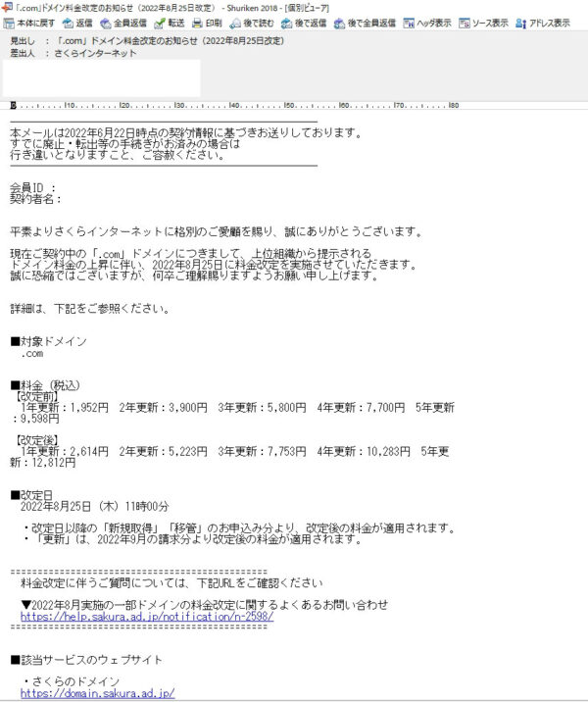Click the 会員ID line

click(32, 187)
